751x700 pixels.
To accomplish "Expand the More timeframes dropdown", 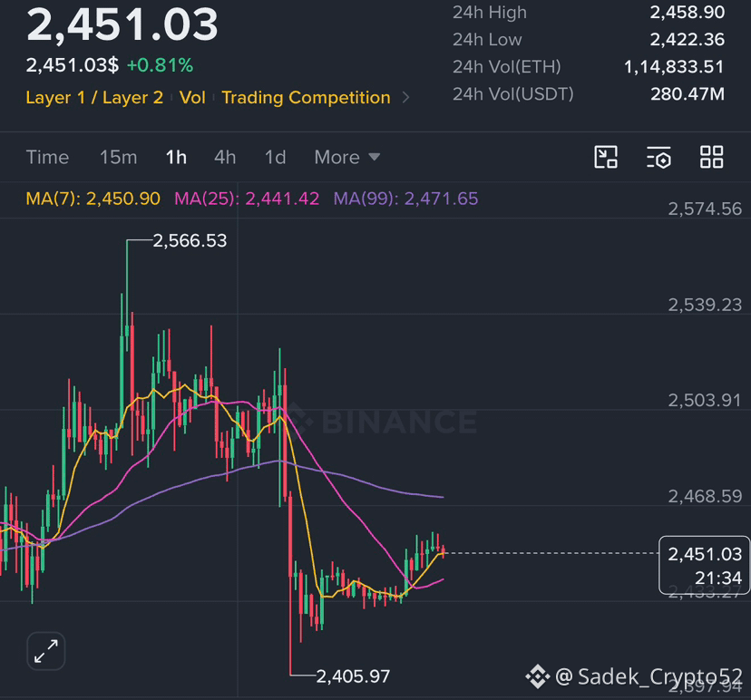I will point(347,157).
